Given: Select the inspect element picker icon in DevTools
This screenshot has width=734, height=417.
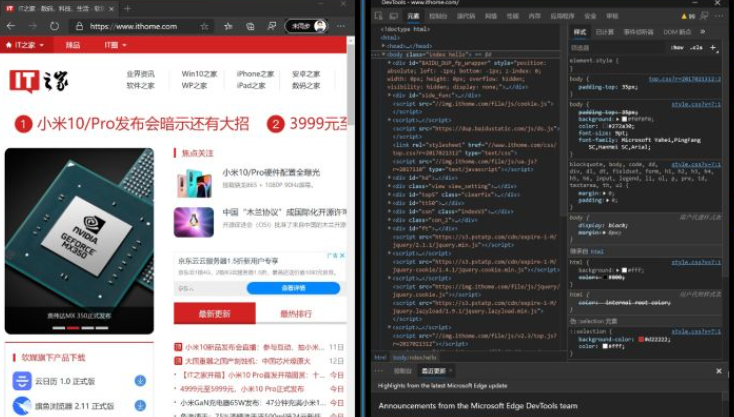Looking at the screenshot, I should tap(379, 16).
